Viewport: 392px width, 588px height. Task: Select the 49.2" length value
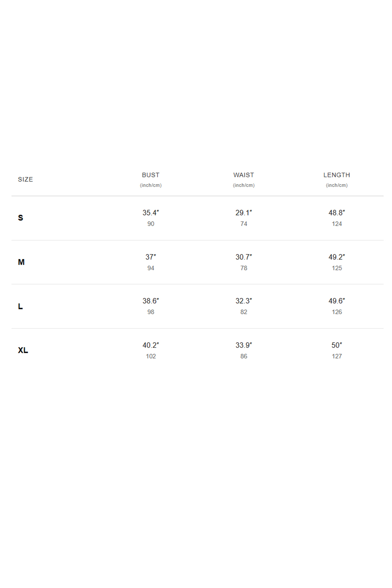337,257
